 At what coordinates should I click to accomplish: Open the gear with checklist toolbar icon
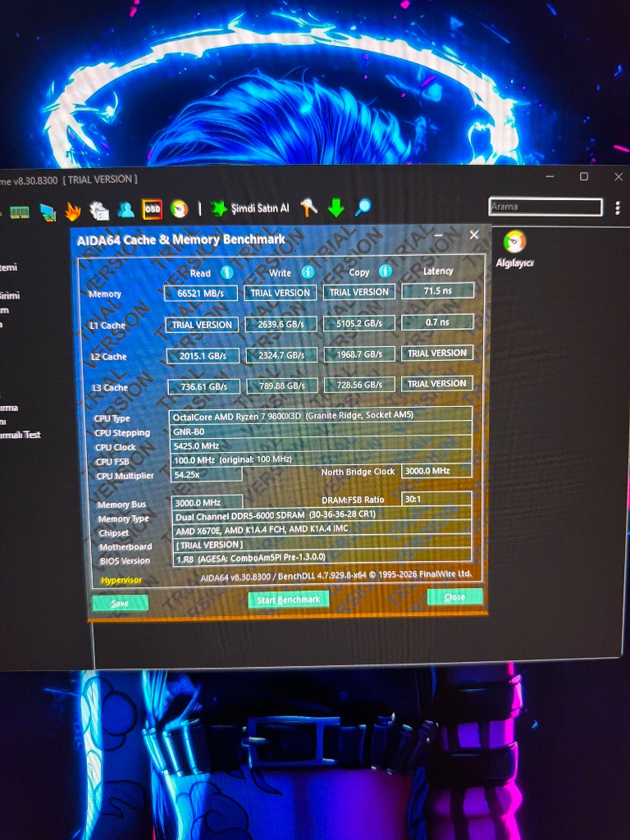99,211
